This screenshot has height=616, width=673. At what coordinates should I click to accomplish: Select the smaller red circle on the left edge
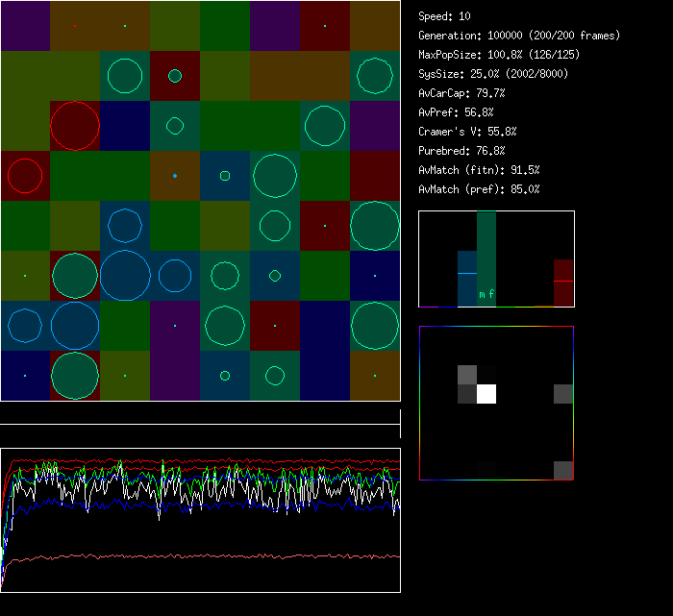point(24,176)
